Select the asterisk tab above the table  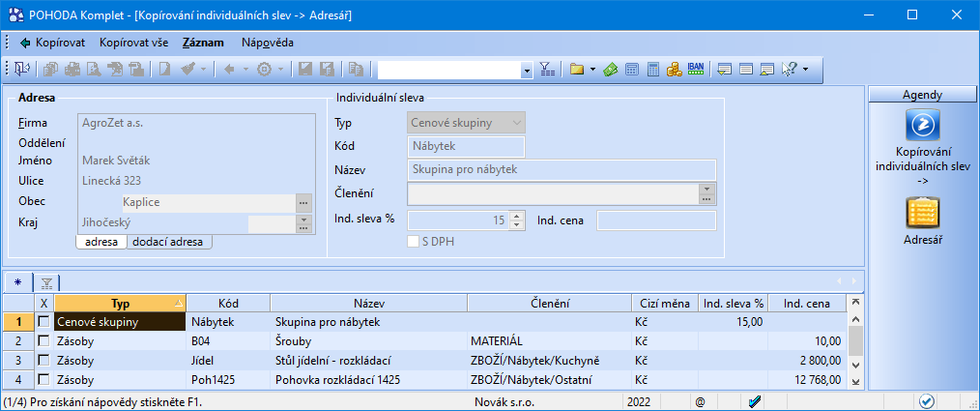pos(17,283)
